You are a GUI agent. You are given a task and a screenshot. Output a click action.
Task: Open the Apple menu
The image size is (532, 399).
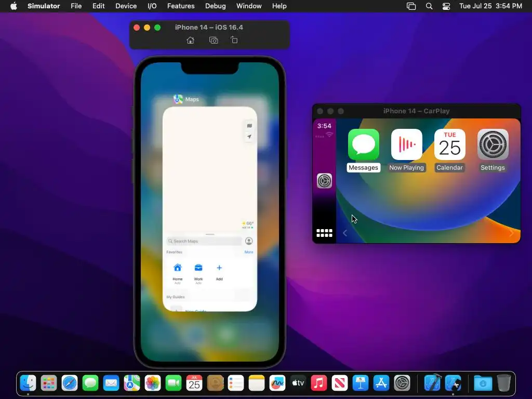[14, 6]
